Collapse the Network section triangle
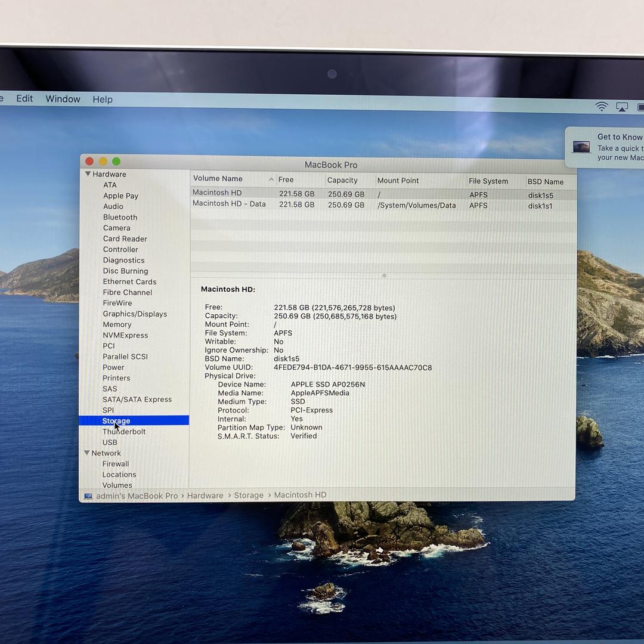Image resolution: width=644 pixels, height=644 pixels. coord(86,453)
